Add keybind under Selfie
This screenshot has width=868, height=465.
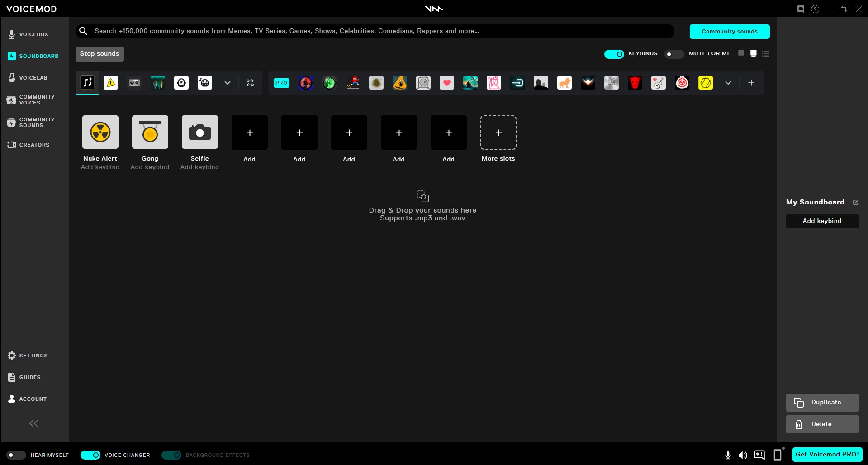click(200, 167)
